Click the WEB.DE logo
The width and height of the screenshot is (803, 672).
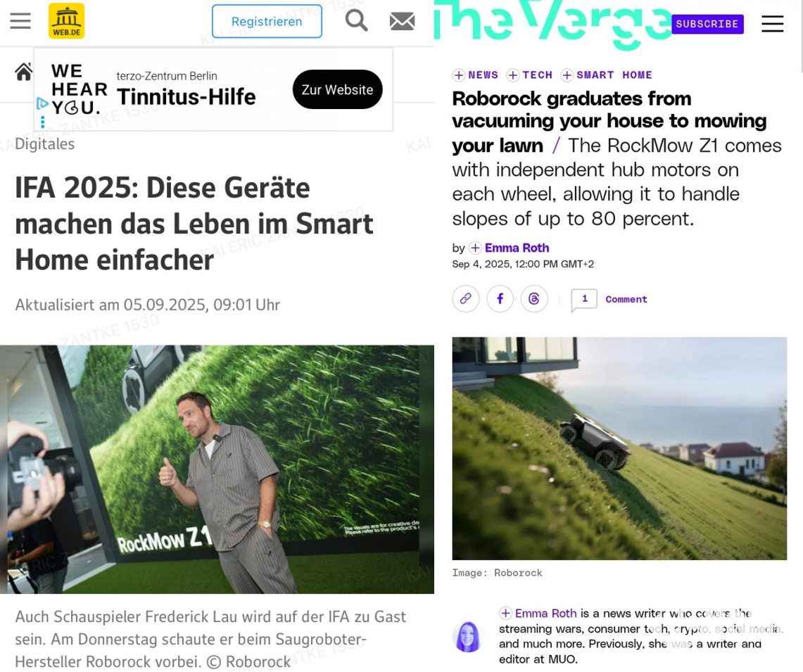[67, 21]
